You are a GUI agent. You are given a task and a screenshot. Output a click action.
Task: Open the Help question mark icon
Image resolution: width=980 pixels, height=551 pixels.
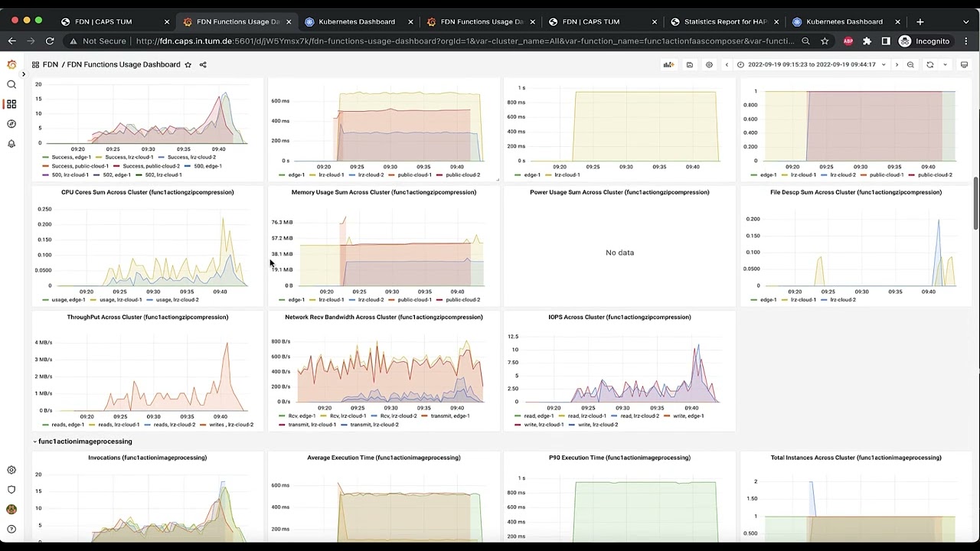click(x=11, y=530)
